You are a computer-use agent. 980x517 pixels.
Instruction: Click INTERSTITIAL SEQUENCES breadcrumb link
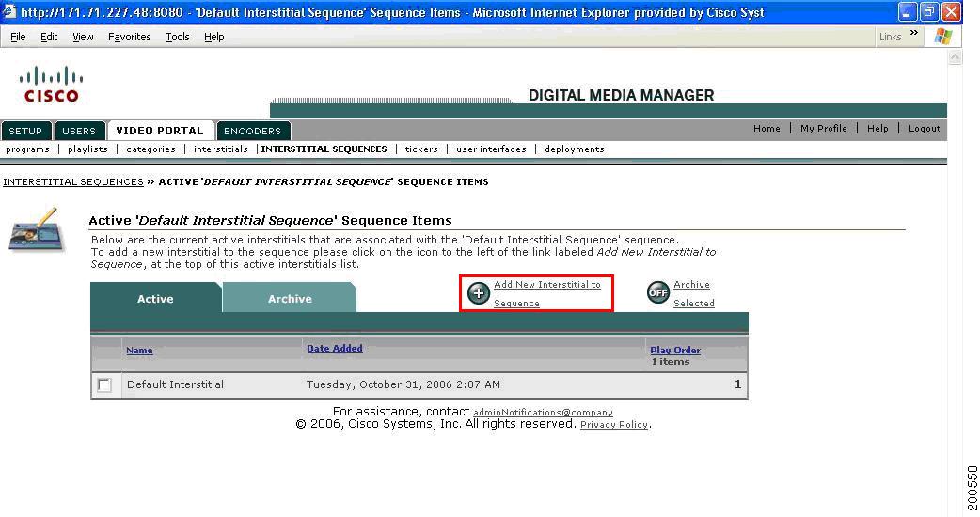coord(73,181)
